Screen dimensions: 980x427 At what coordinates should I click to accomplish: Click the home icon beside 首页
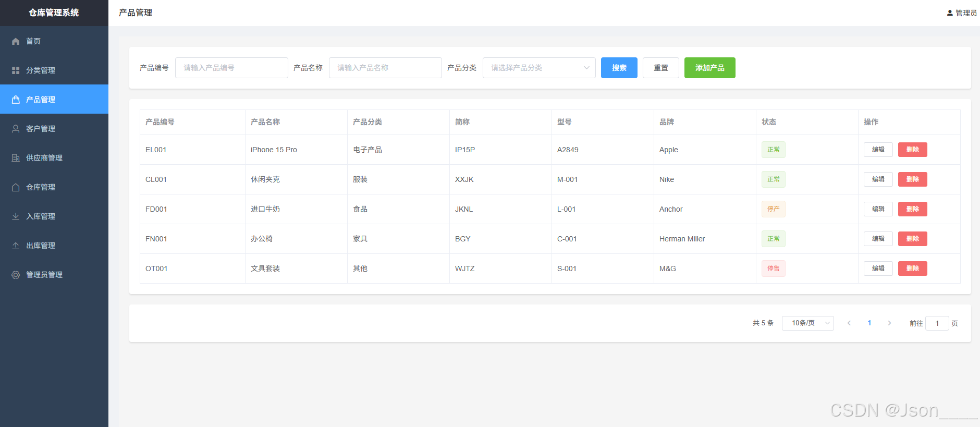[16, 41]
